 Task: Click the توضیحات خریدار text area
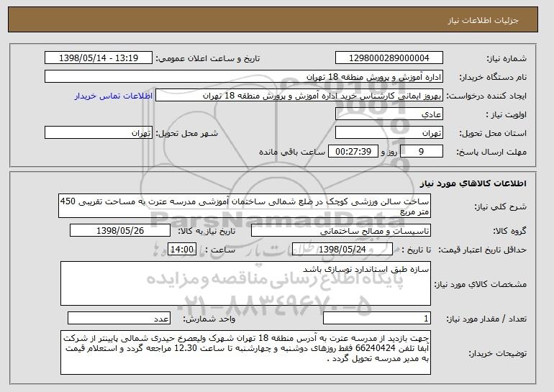(x=245, y=352)
